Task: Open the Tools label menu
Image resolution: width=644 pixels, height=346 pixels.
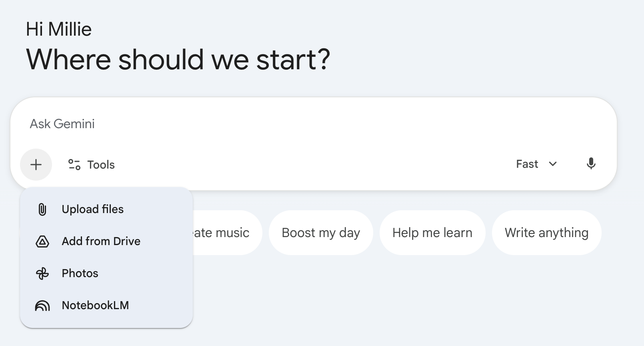Action: (101, 165)
